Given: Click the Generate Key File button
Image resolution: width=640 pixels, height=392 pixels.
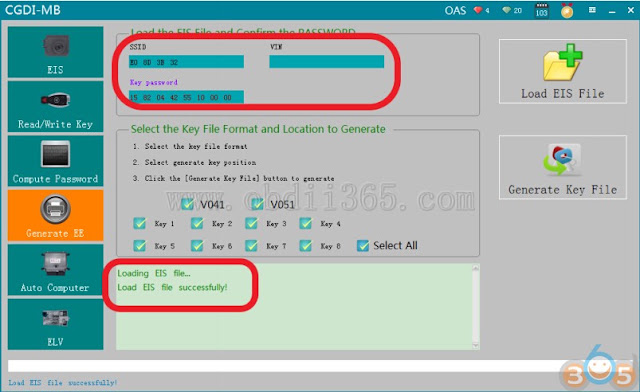Looking at the screenshot, I should pyautogui.click(x=562, y=167).
